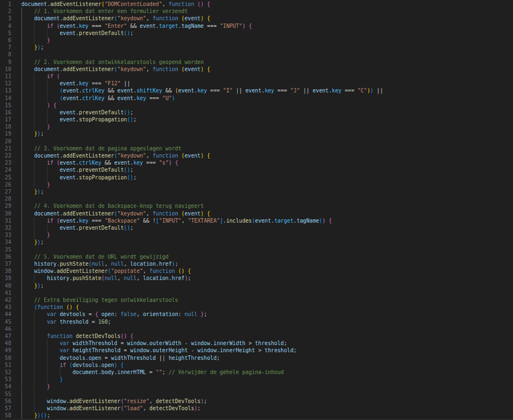Click event.stopPropagation() on line 17

[97, 119]
